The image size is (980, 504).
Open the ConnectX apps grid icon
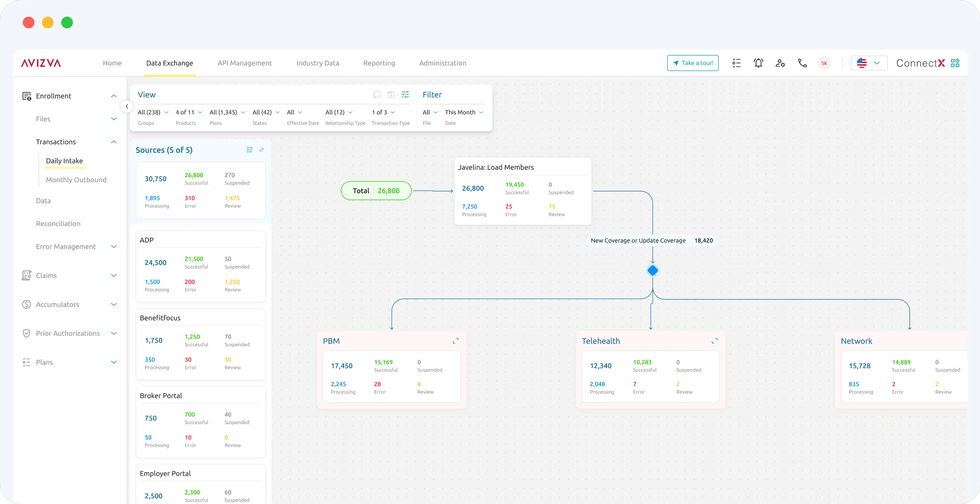click(955, 63)
